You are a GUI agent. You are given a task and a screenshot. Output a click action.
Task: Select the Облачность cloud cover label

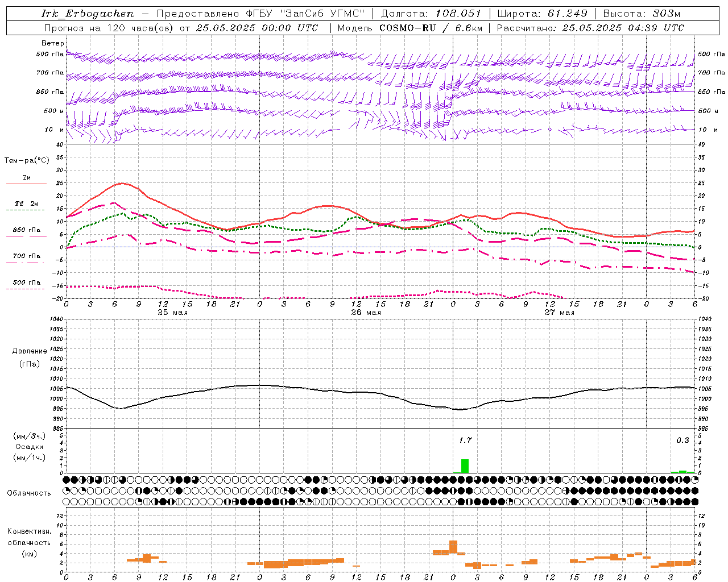coord(29,493)
